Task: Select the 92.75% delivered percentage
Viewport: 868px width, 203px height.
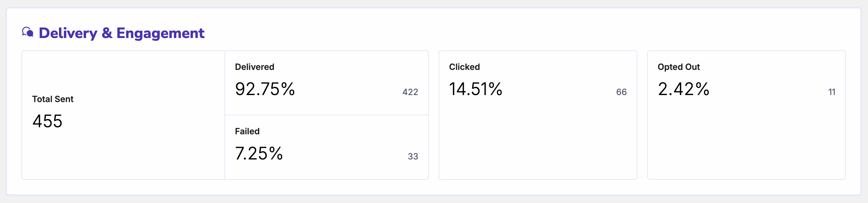Action: click(265, 89)
